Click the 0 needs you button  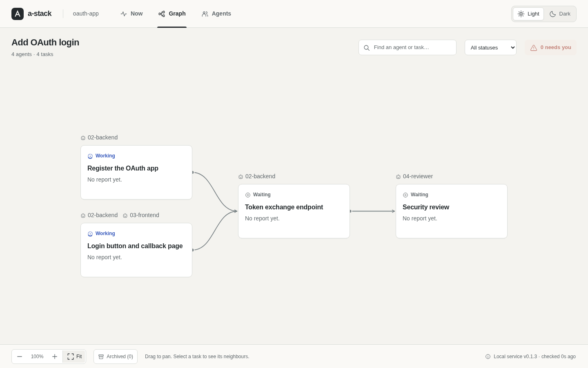[550, 47]
